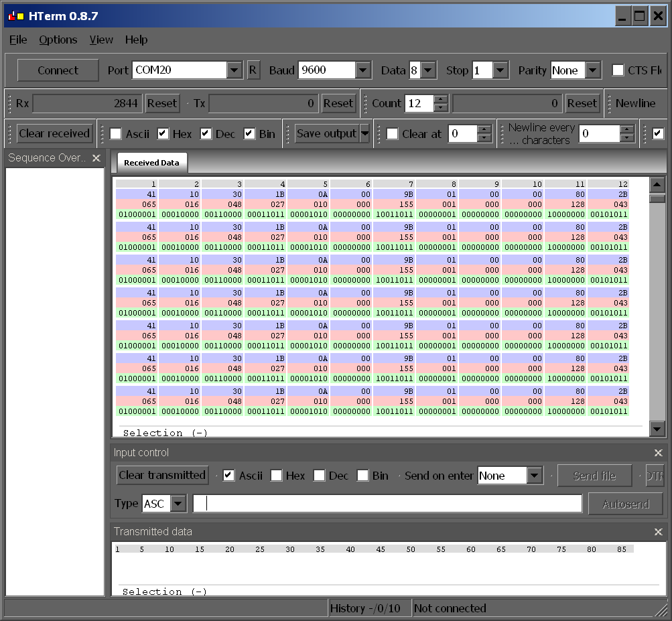Click Clear received button
This screenshot has width=672, height=621.
(x=54, y=134)
